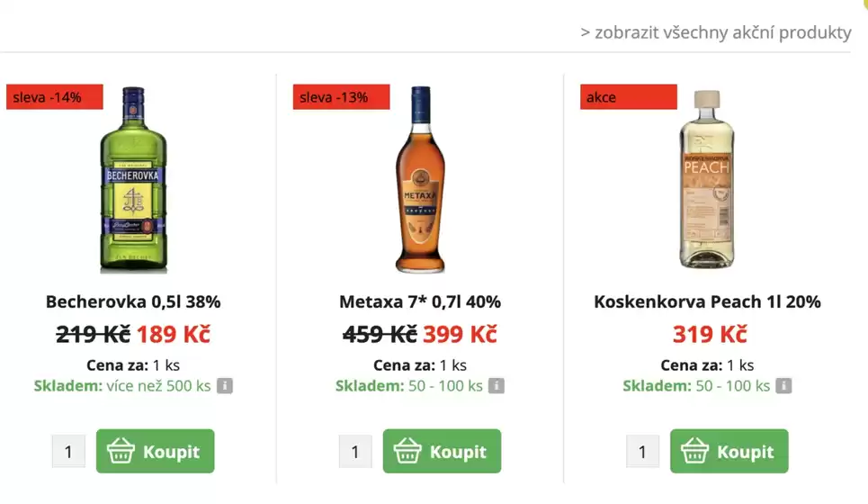The width and height of the screenshot is (868, 504).
Task: Click info icon beside Koskenkorva Peach stock status
Action: point(783,386)
